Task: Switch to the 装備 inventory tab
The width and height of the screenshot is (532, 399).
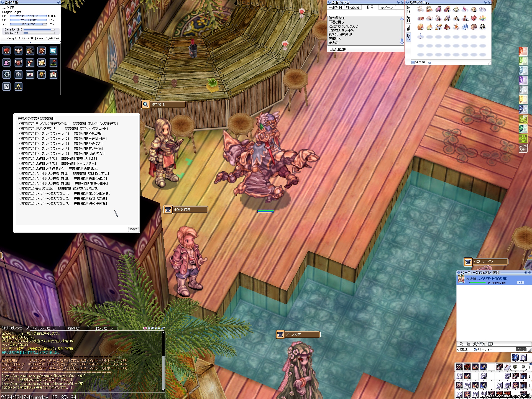Action: coord(408,19)
